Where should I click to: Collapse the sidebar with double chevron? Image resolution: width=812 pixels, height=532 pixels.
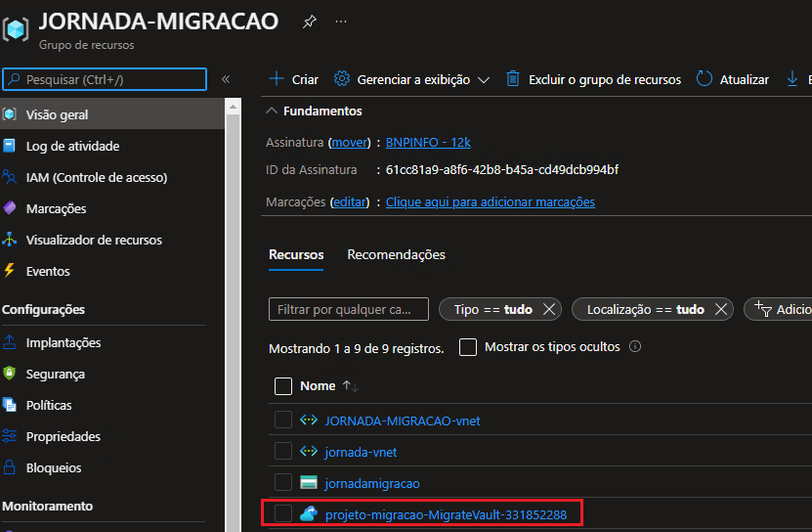[x=226, y=79]
